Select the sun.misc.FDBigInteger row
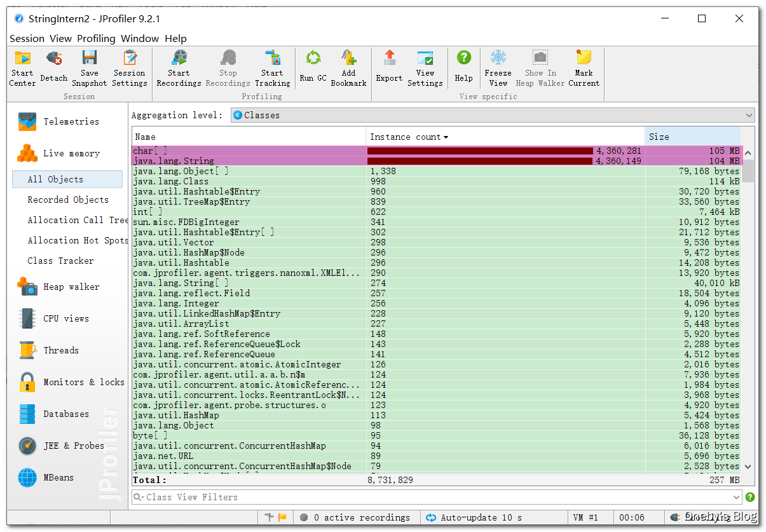The width and height of the screenshot is (766, 532). [x=436, y=222]
